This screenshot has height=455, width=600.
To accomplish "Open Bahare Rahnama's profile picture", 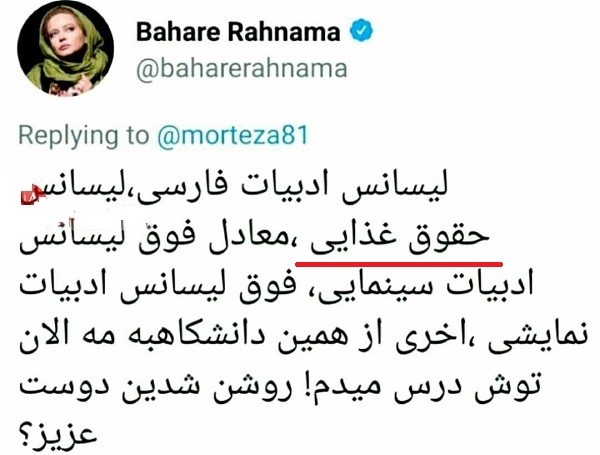I will 65,50.
